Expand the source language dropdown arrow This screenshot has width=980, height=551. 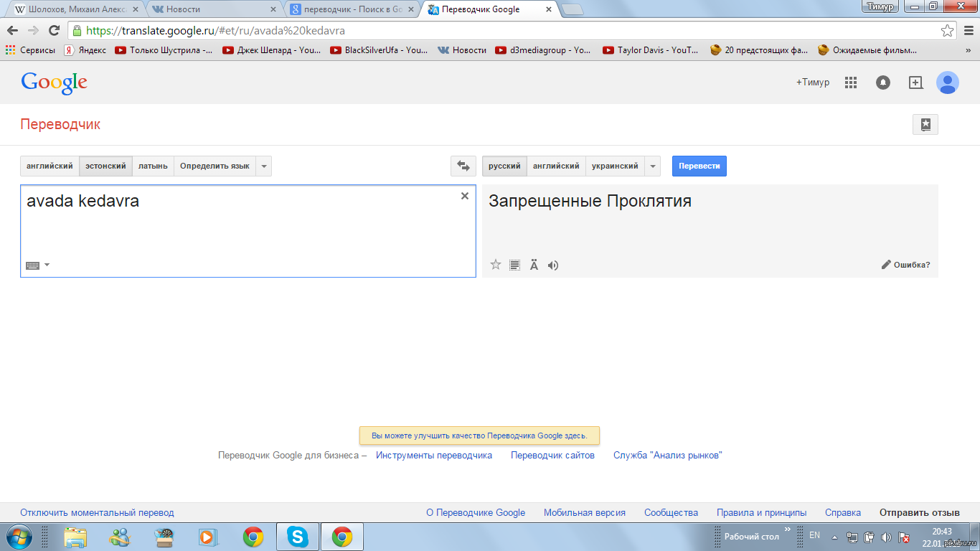[264, 166]
